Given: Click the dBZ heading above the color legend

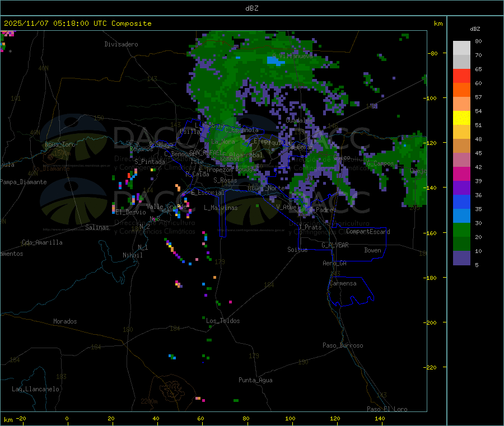Looking at the screenshot, I should click(475, 29).
